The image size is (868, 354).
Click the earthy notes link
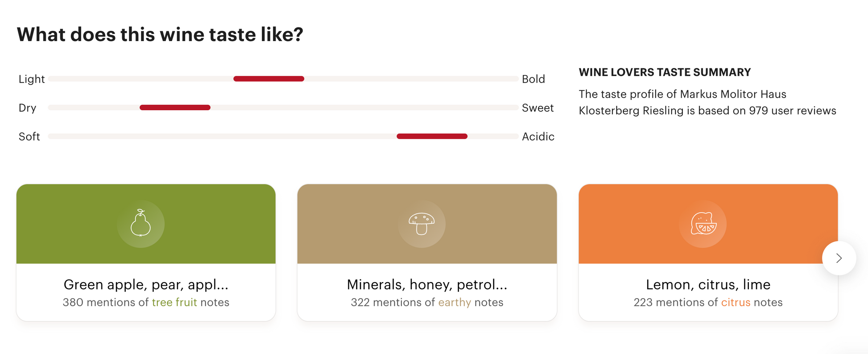(x=455, y=302)
